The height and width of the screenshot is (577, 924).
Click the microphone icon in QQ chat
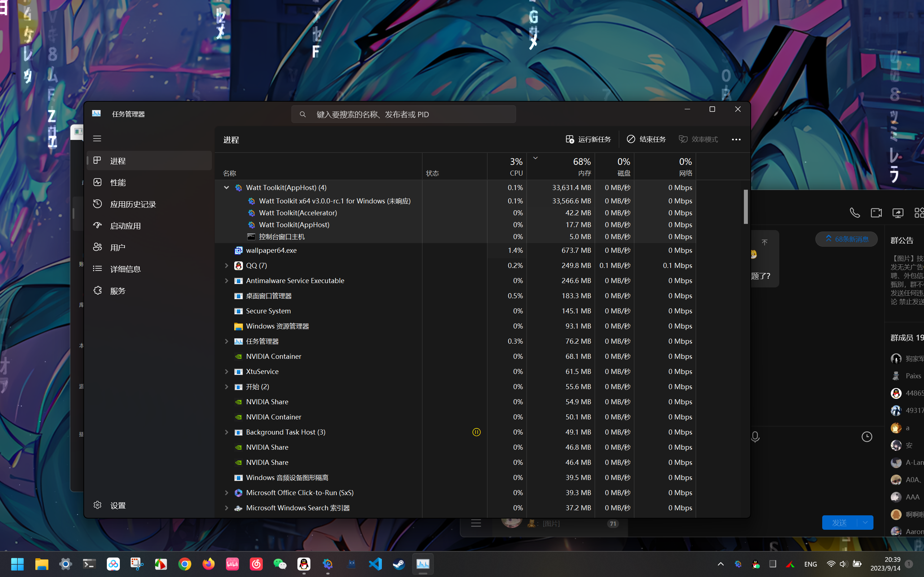click(755, 437)
